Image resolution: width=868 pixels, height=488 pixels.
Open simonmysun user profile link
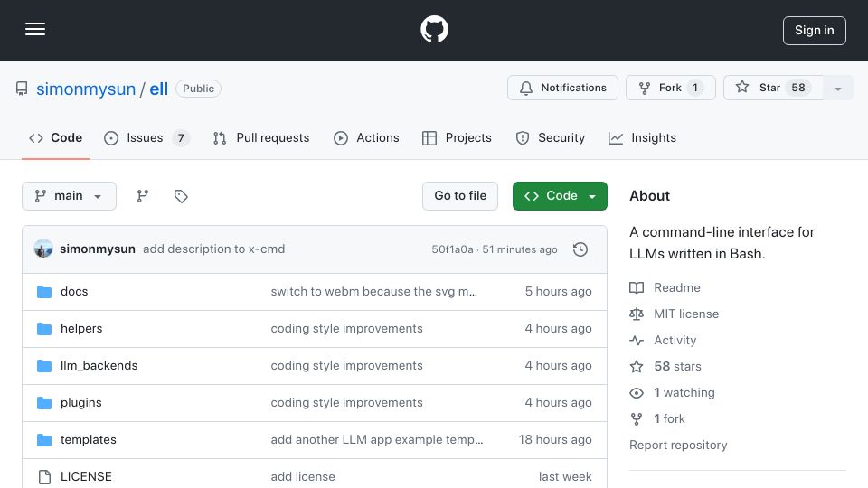point(86,89)
